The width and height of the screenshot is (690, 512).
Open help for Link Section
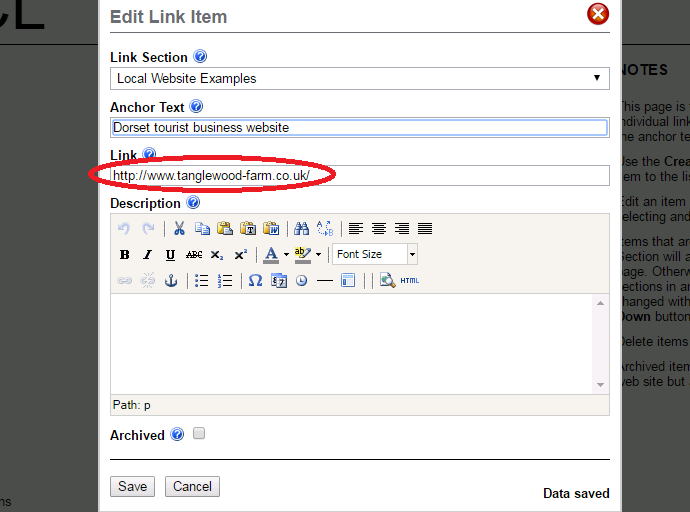pos(200,56)
